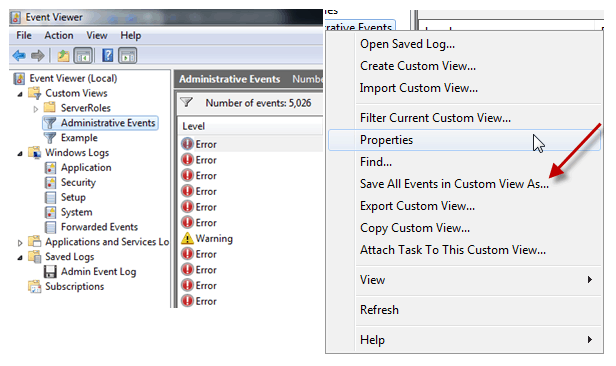
Task: Open the Help question mark toolbar icon
Action: tap(107, 55)
